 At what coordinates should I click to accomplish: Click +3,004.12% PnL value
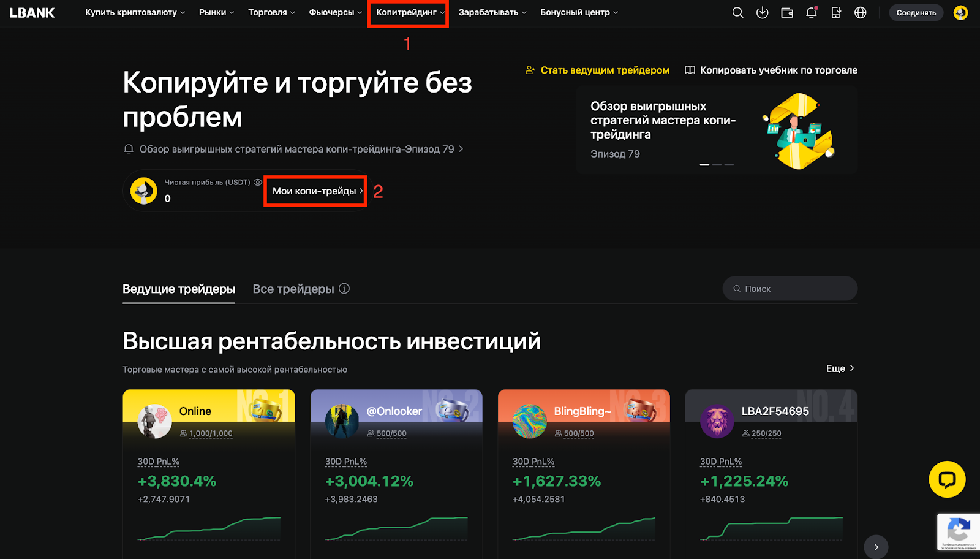[x=369, y=481]
